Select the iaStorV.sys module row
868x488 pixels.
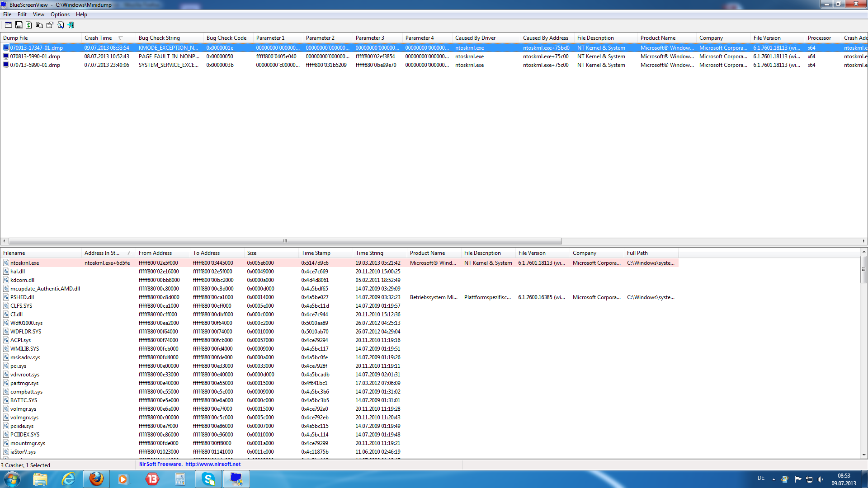click(x=340, y=452)
